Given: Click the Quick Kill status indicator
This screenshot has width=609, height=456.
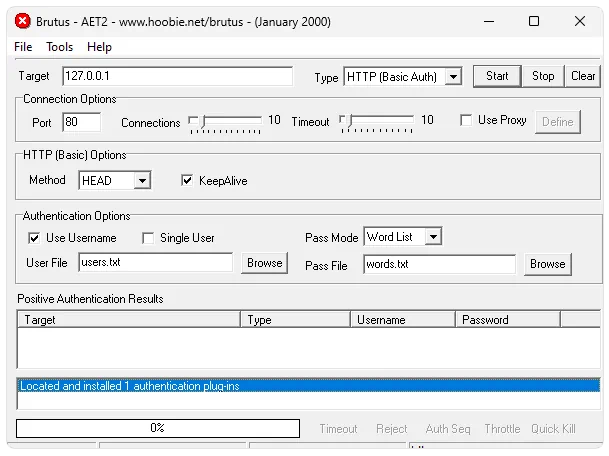Looking at the screenshot, I should (x=553, y=429).
